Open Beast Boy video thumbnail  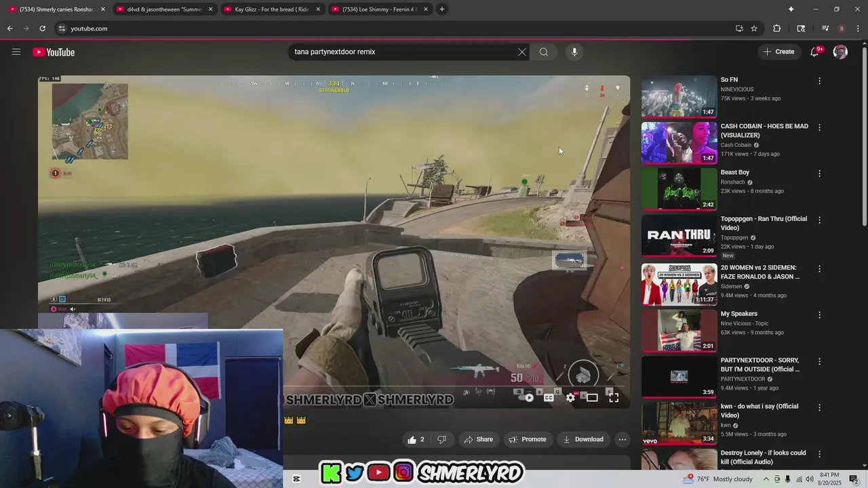click(679, 189)
